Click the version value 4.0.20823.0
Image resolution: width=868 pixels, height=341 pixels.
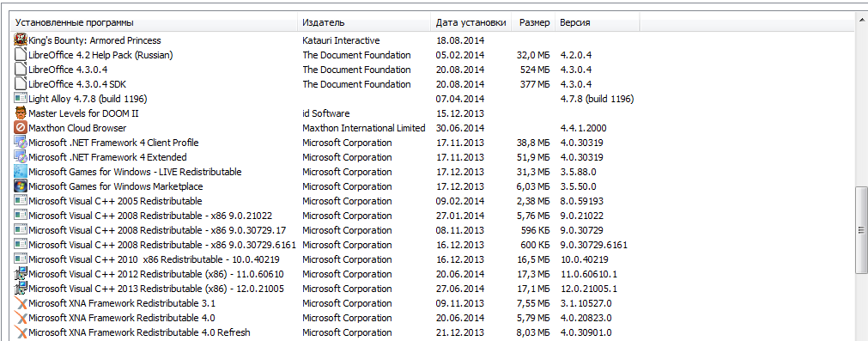(586, 318)
